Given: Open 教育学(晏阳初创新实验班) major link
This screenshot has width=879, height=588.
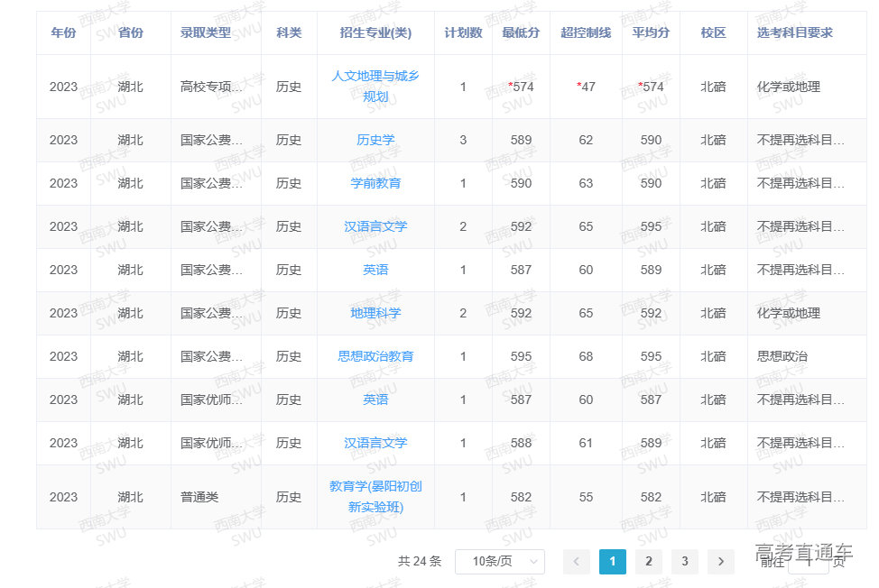Looking at the screenshot, I should [375, 497].
